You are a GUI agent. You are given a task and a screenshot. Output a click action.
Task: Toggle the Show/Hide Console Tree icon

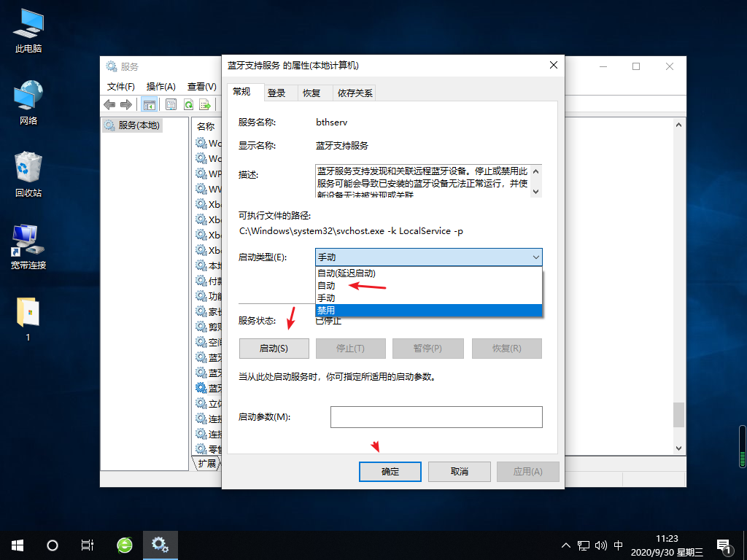pyautogui.click(x=150, y=104)
